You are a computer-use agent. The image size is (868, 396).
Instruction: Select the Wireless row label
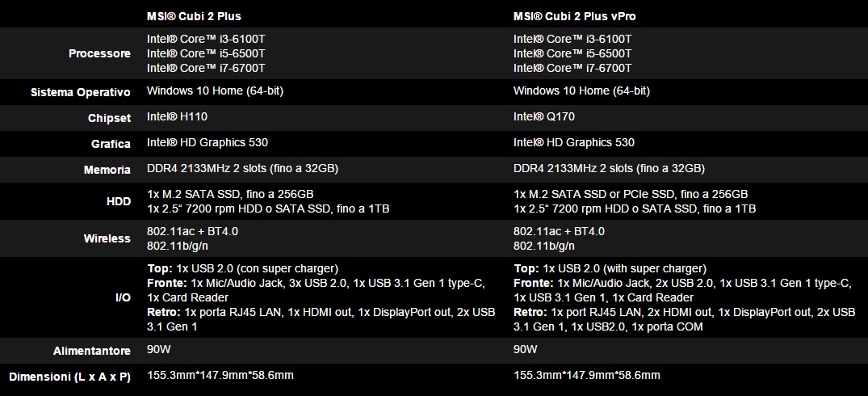(107, 238)
